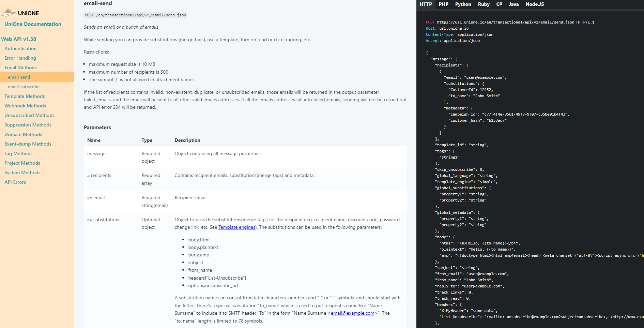Switch code sample to HTTP tab
This screenshot has height=328, width=644.
click(x=426, y=4)
